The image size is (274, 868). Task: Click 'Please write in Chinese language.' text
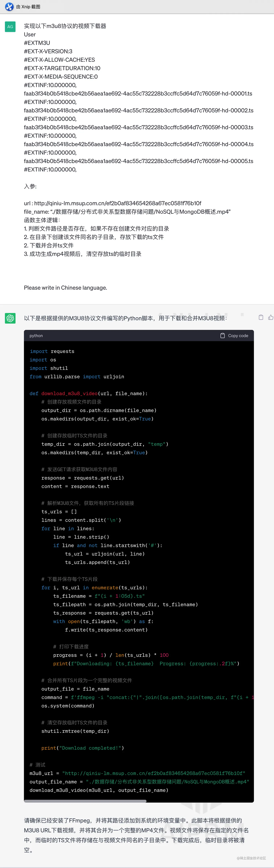pos(65,287)
